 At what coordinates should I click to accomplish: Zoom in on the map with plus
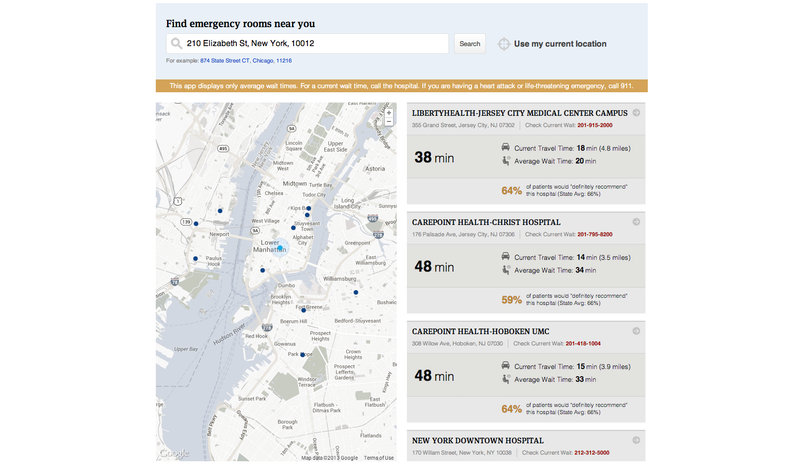[x=389, y=113]
